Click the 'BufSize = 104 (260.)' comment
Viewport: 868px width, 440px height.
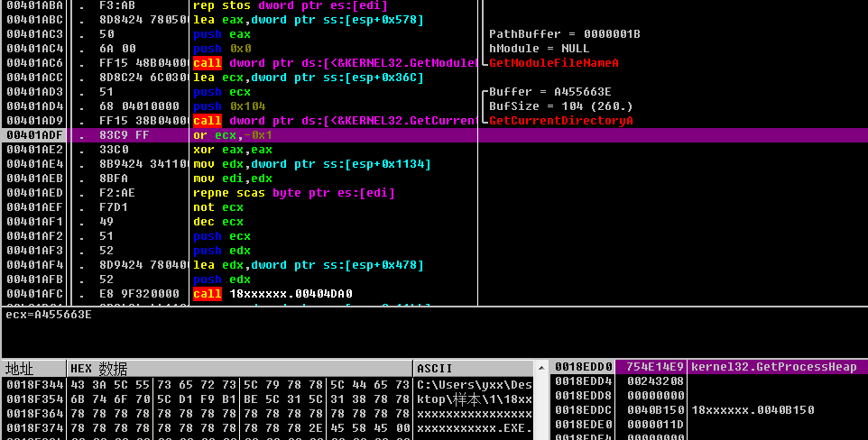[560, 106]
